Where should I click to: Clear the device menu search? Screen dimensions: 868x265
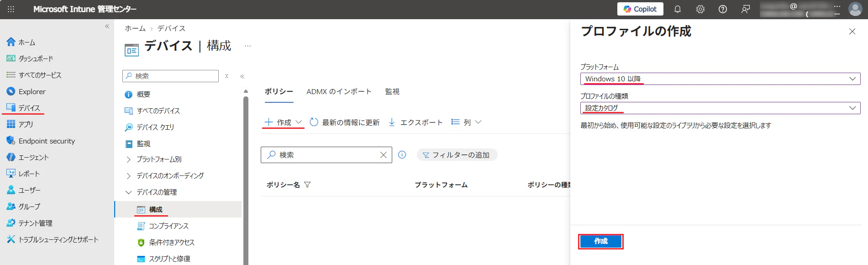coord(226,76)
